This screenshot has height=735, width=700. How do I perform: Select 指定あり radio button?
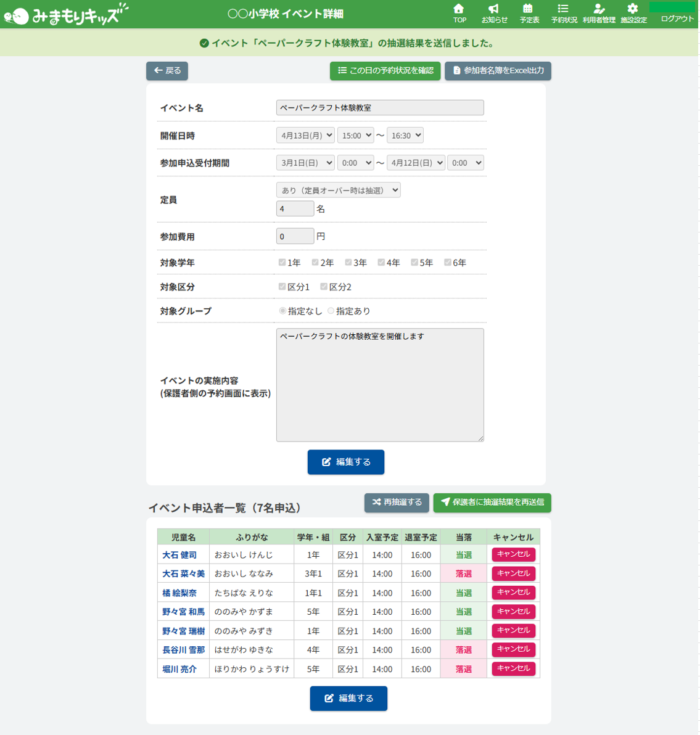331,311
